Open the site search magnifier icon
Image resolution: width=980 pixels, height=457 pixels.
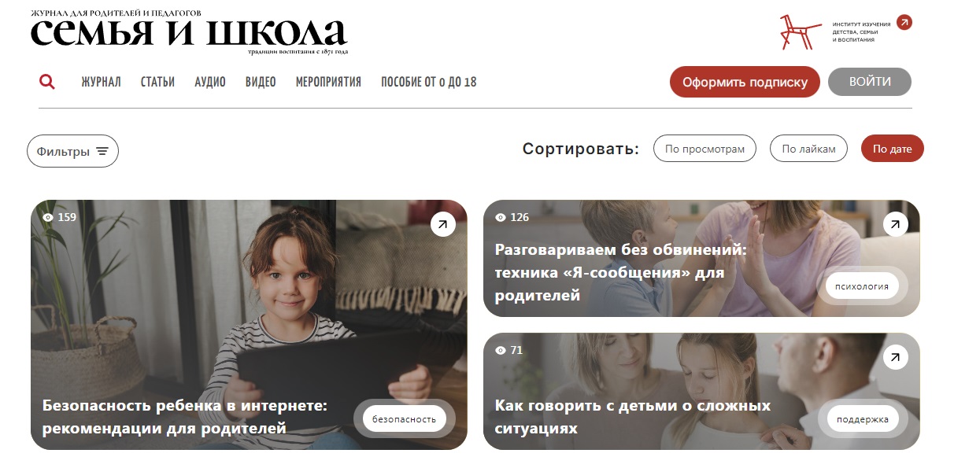[x=47, y=82]
